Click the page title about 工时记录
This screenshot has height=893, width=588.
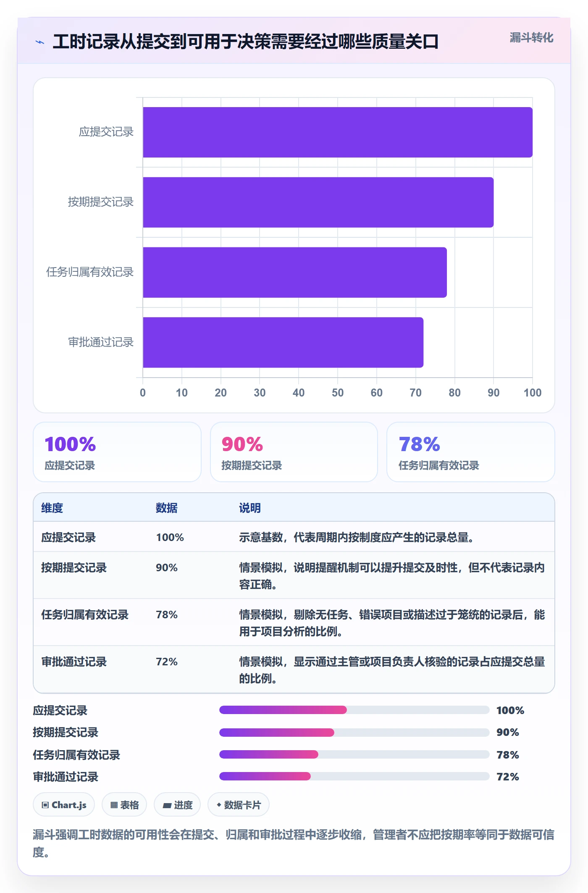pyautogui.click(x=246, y=42)
